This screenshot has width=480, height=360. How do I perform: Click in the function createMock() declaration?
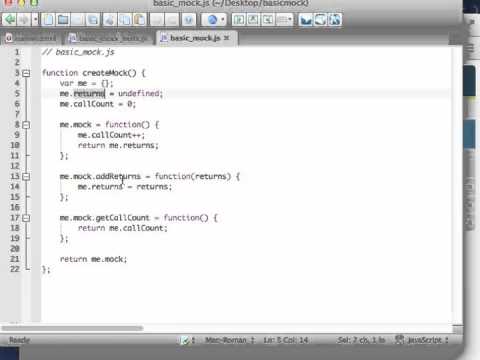pyautogui.click(x=94, y=73)
